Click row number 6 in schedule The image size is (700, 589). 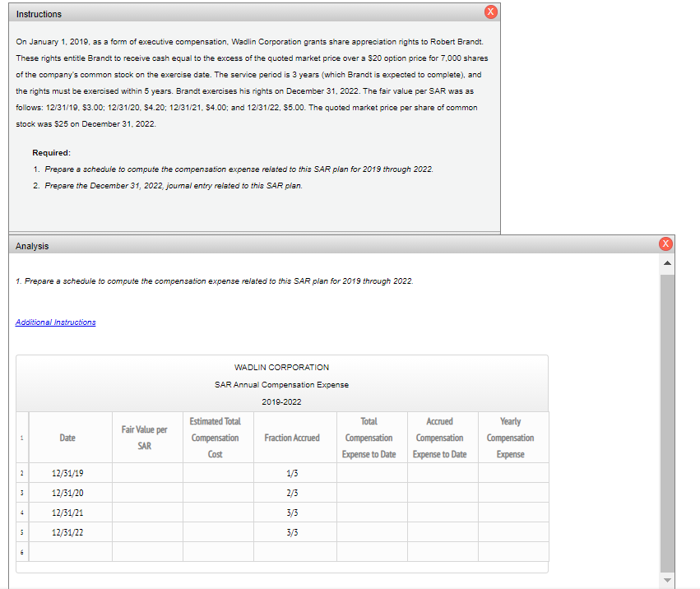[22, 551]
